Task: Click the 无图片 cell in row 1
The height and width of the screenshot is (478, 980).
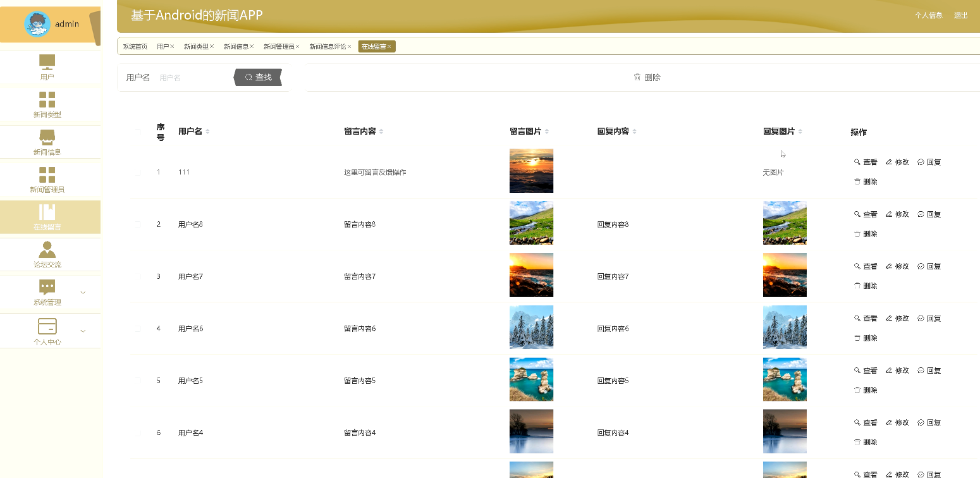Action: 773,172
